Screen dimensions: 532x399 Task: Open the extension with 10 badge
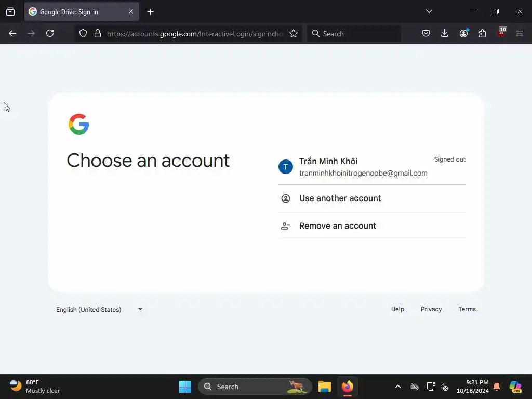tap(501, 33)
